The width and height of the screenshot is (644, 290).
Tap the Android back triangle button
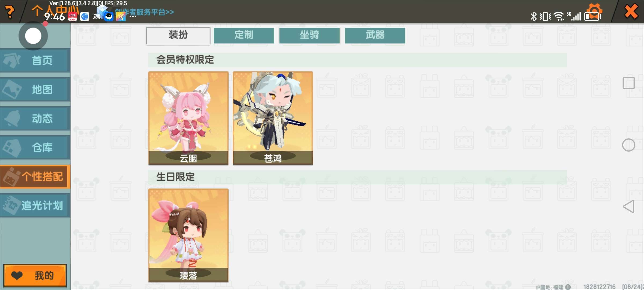pyautogui.click(x=629, y=206)
